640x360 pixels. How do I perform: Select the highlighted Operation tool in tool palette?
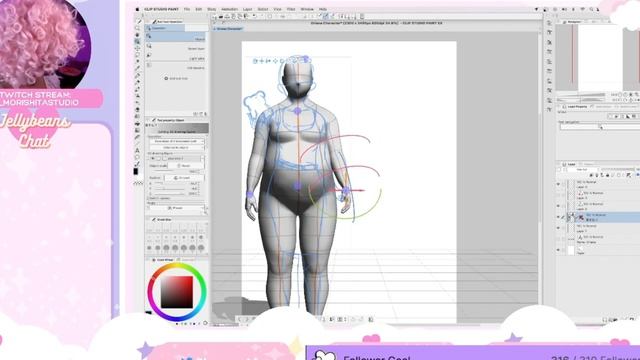tap(138, 41)
